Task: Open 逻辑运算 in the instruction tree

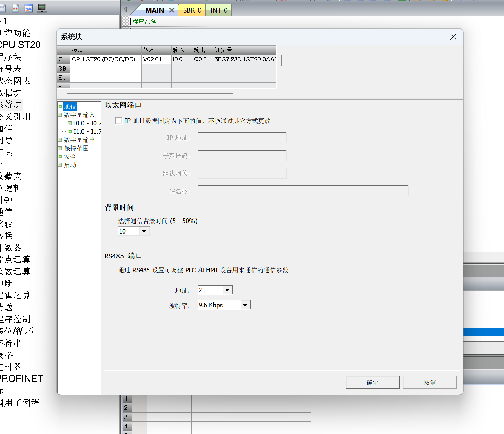Action: point(15,295)
